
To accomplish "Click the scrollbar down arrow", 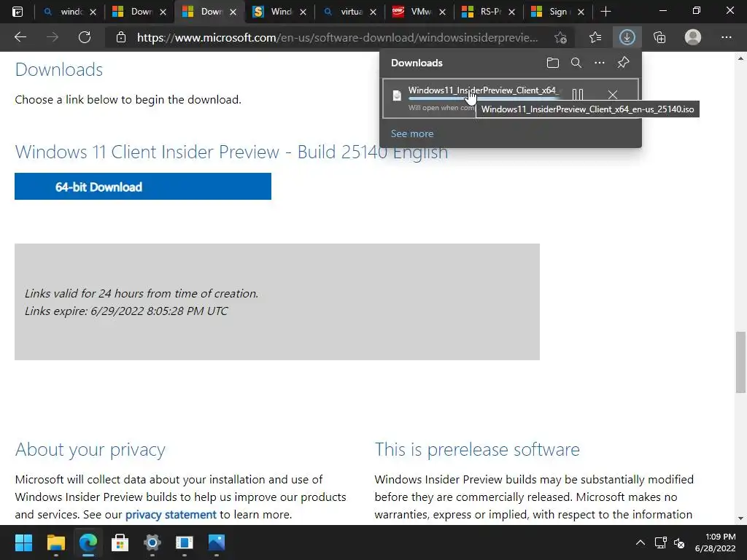I will click(x=740, y=518).
